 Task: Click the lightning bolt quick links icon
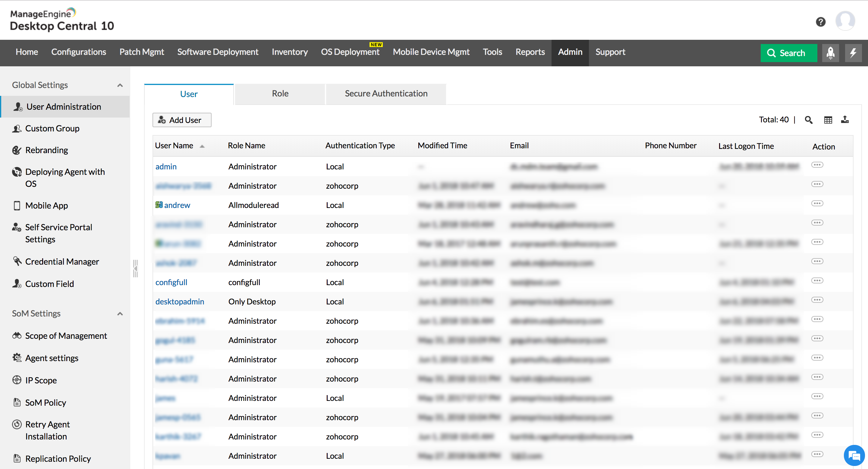pyautogui.click(x=853, y=53)
